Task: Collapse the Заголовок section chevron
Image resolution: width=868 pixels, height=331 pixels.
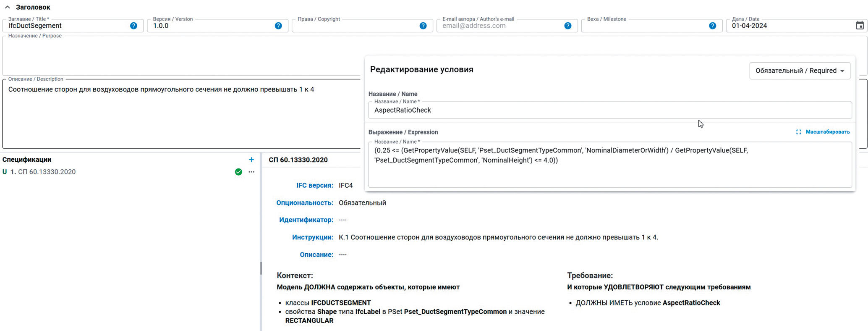Action: click(x=7, y=7)
